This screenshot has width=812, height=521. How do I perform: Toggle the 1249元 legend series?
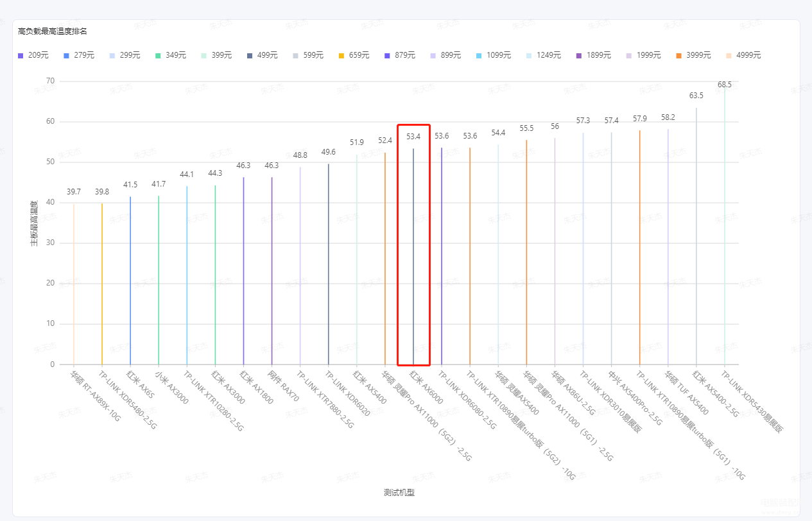click(x=544, y=55)
